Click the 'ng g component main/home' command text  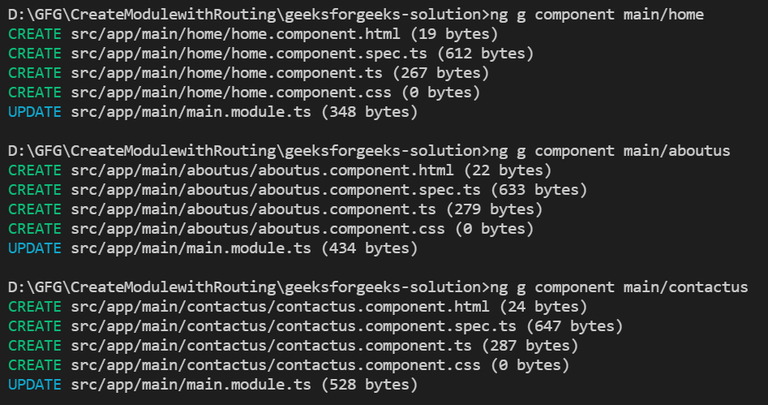coord(600,14)
